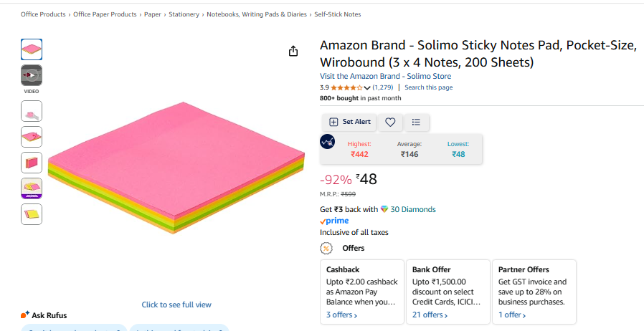
Task: Expand the Bank Offer '21 offers' link
Action: (430, 315)
